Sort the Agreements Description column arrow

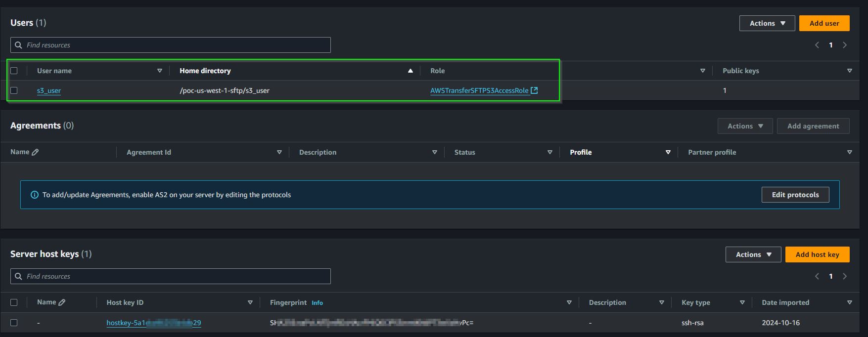pyautogui.click(x=434, y=152)
